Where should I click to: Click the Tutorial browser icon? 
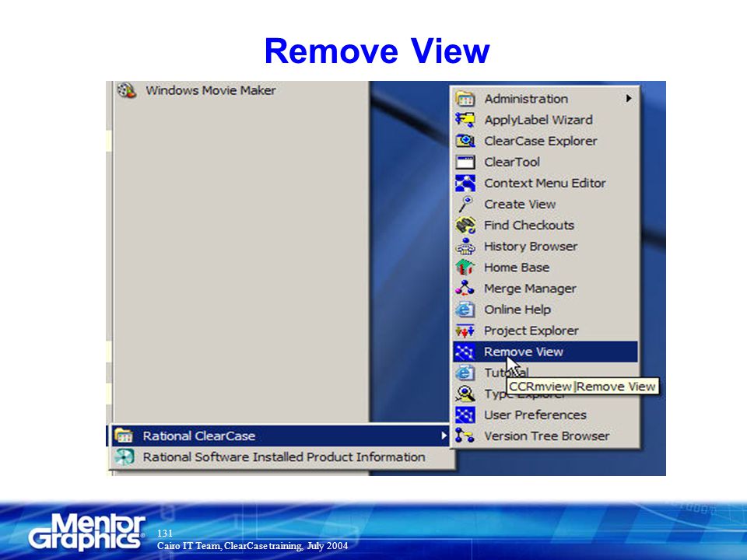465,373
